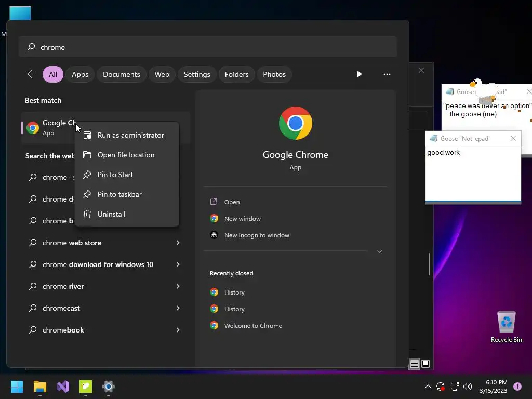Open Visual Studio from the taskbar
The width and height of the screenshot is (532, 399).
click(x=63, y=387)
